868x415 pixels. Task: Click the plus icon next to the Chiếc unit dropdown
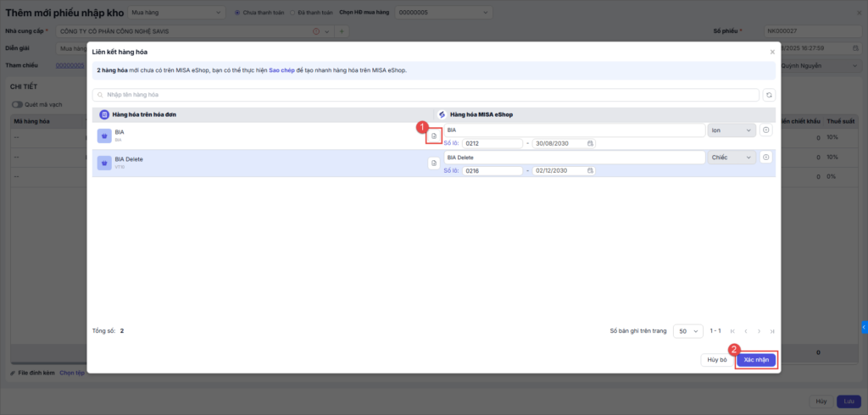pos(765,158)
